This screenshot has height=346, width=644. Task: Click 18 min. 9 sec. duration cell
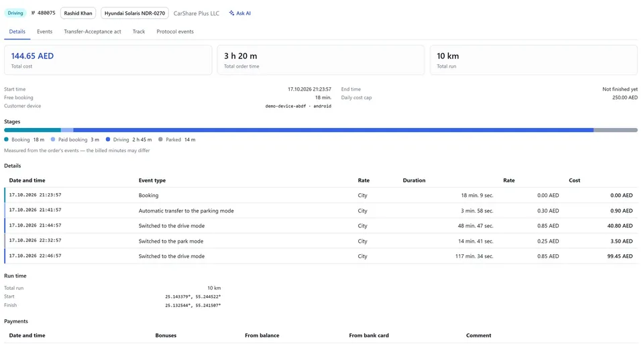point(477,195)
